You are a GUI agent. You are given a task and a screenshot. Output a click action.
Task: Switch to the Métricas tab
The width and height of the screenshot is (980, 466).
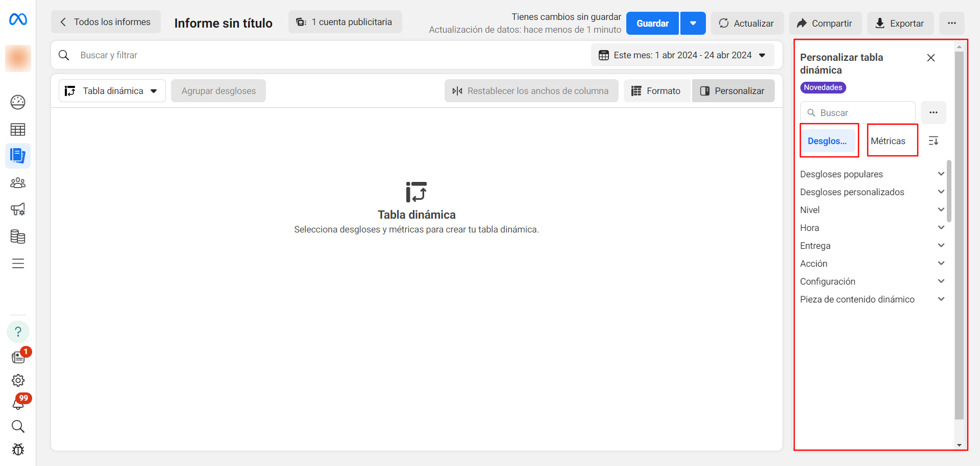click(x=888, y=141)
